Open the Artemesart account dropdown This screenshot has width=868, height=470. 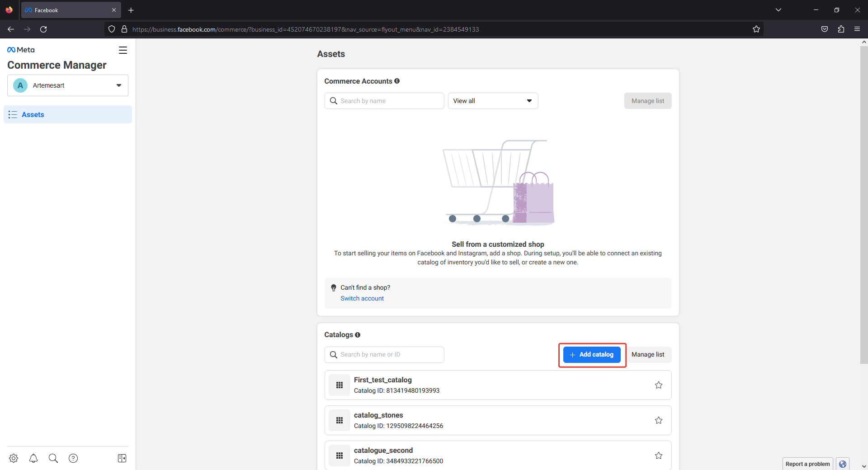tap(68, 85)
